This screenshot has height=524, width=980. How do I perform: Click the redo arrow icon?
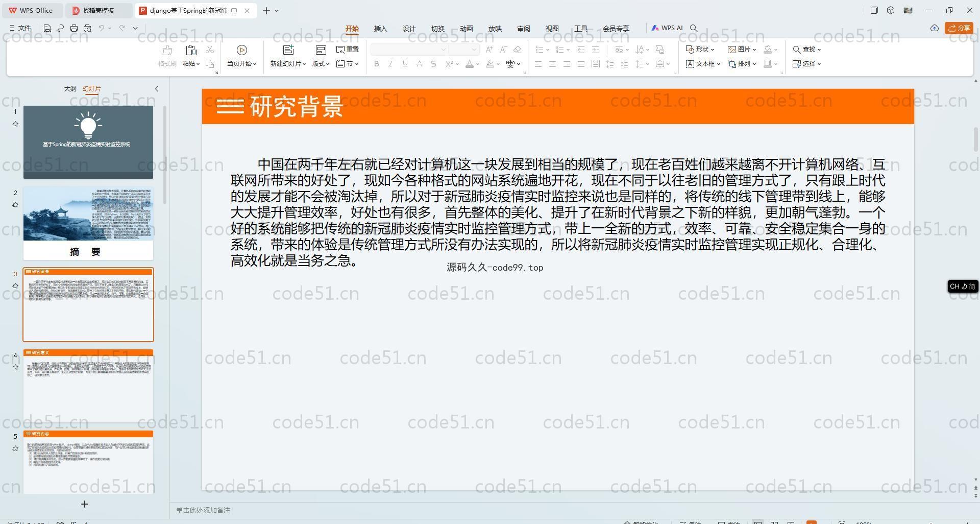122,28
